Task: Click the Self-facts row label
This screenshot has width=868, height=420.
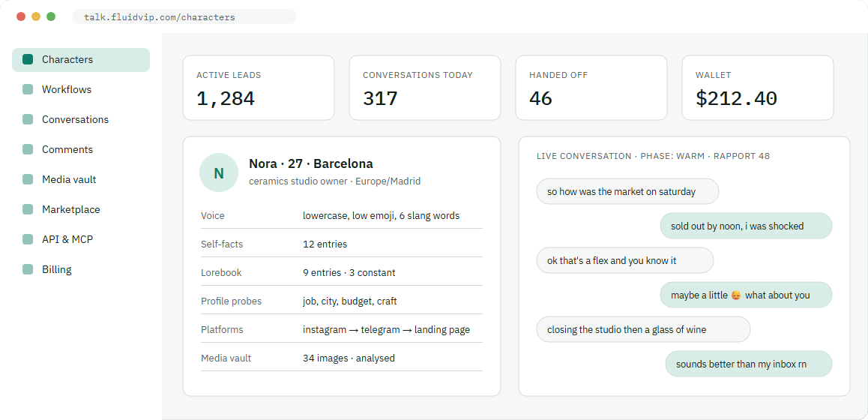Action: (x=222, y=244)
